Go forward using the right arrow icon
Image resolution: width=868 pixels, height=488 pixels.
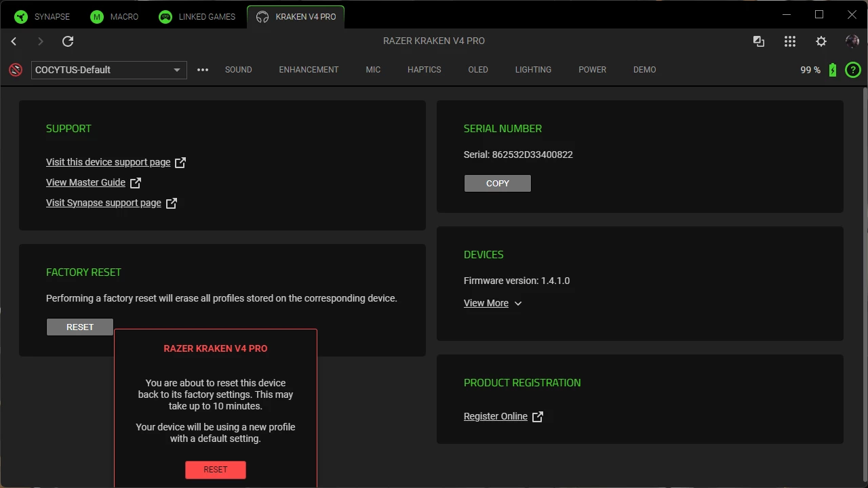click(x=41, y=41)
